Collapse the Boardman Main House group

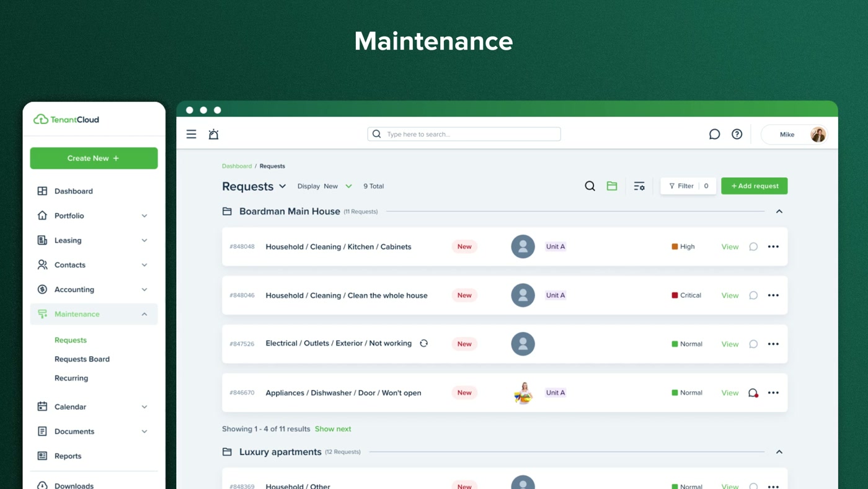779,212
